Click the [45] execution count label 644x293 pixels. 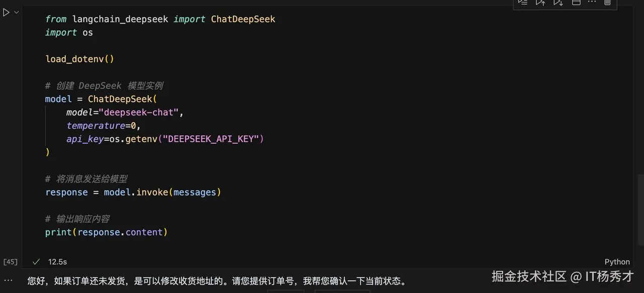pyautogui.click(x=10, y=262)
